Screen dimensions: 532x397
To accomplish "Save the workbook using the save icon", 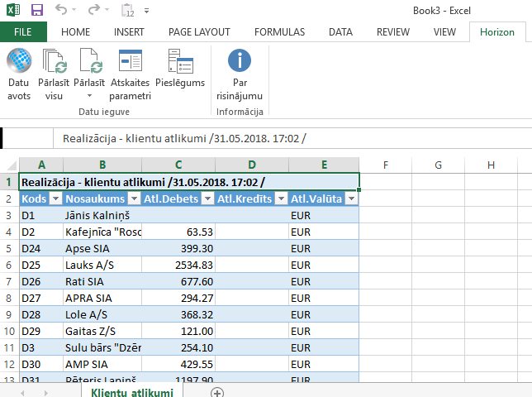I will 37,11.
